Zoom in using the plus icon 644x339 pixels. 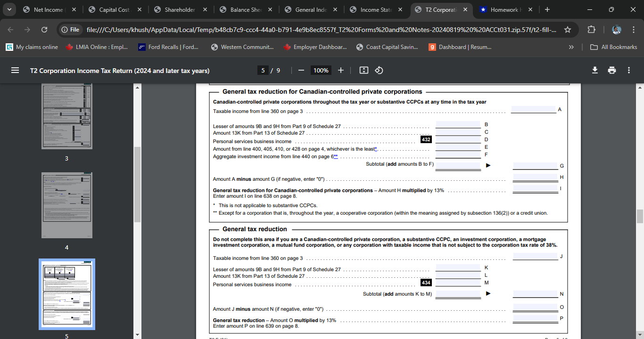click(340, 70)
